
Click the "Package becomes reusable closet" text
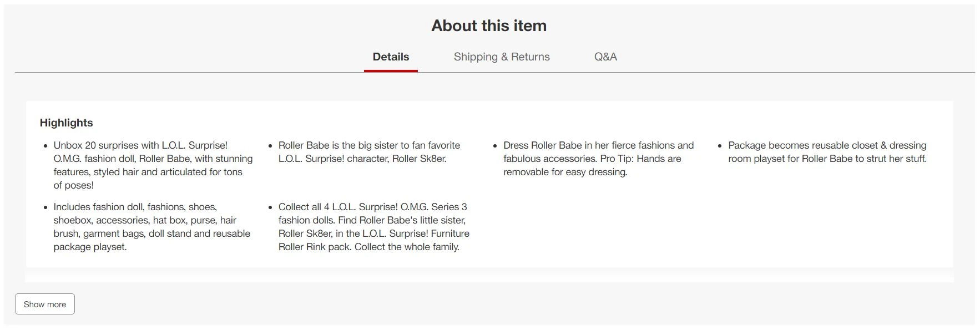(x=827, y=152)
